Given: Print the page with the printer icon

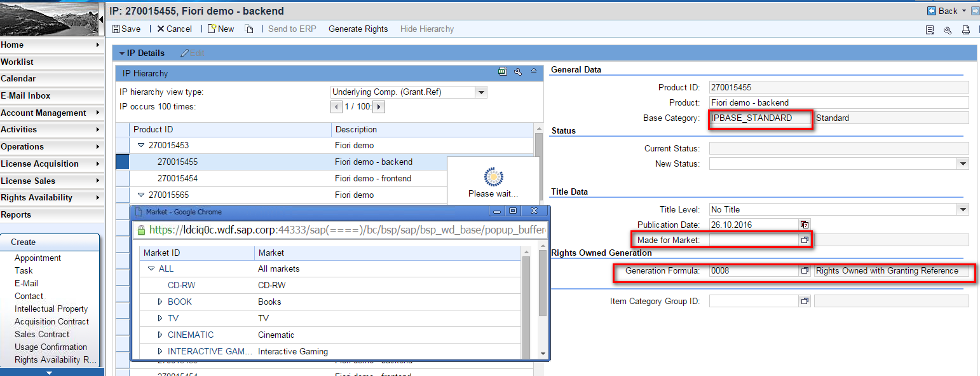Looking at the screenshot, I should [966, 30].
